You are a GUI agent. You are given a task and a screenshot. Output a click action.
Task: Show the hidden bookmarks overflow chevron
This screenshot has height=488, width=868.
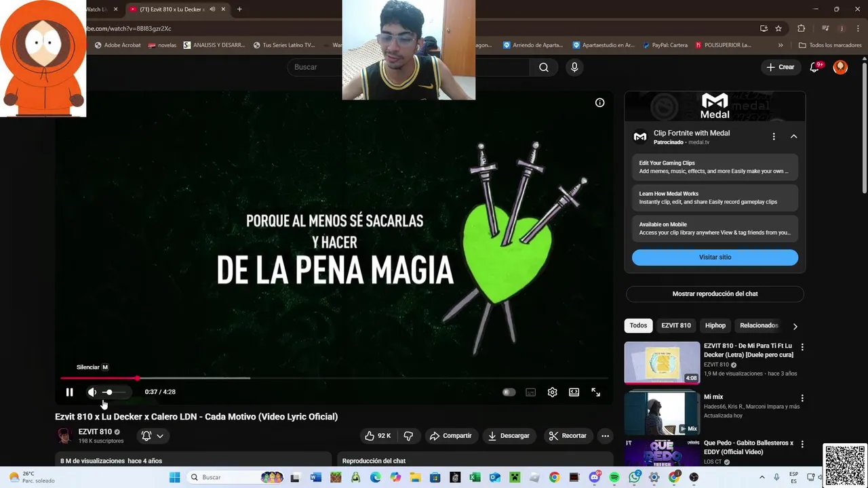pyautogui.click(x=781, y=45)
